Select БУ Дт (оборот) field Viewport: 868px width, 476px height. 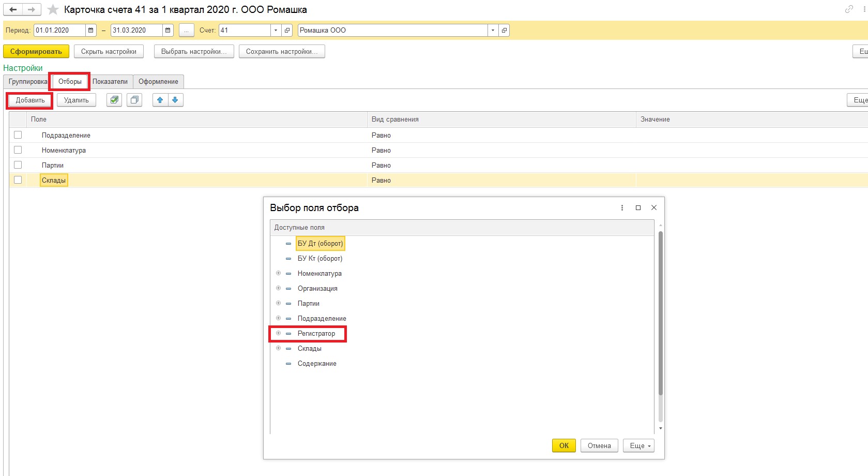pyautogui.click(x=320, y=243)
